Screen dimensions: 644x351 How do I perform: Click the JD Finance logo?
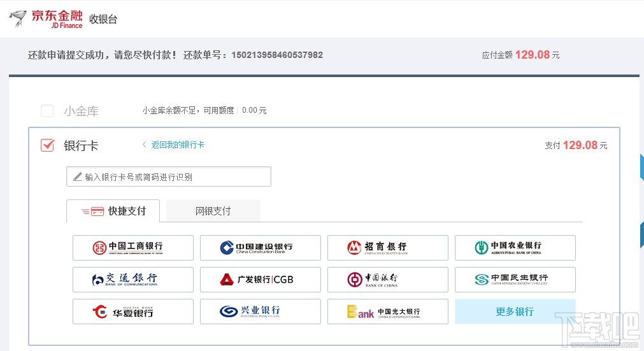(46, 19)
